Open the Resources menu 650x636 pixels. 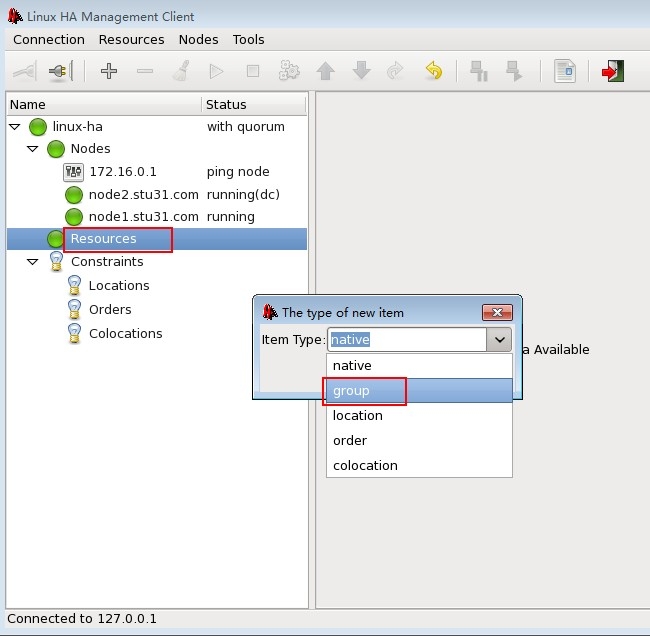pos(131,39)
